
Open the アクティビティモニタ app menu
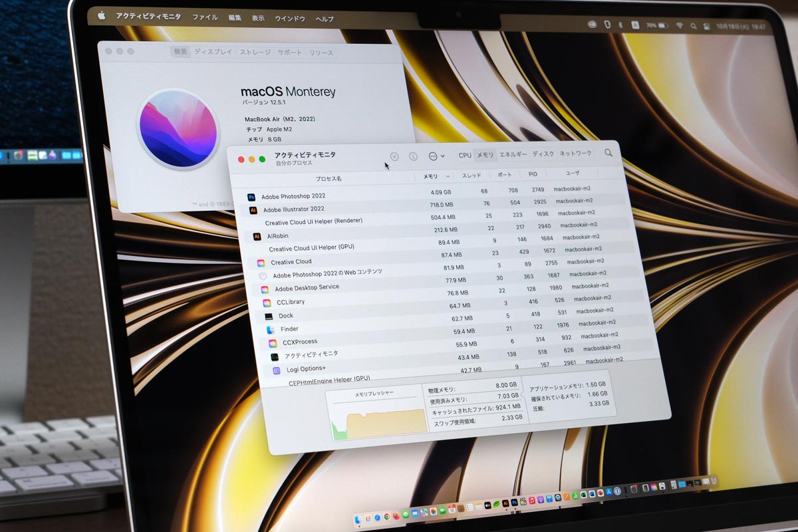(148, 17)
